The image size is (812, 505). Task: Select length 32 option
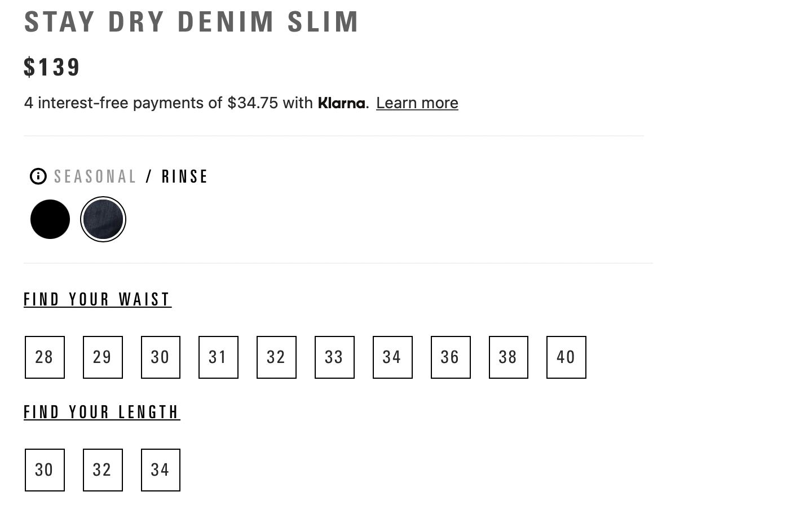point(103,470)
